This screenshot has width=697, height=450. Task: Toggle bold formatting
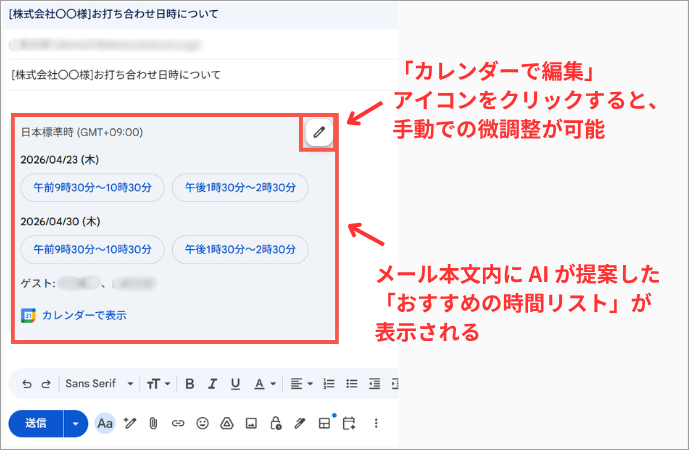(x=188, y=383)
